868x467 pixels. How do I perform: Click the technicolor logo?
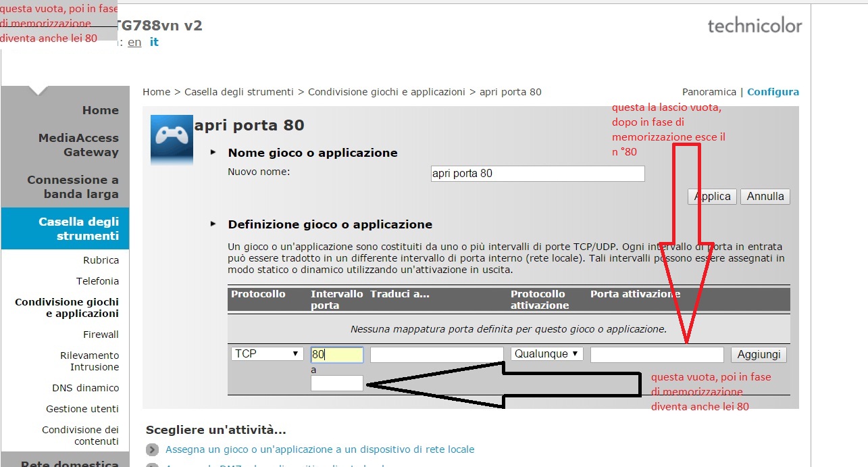755,26
